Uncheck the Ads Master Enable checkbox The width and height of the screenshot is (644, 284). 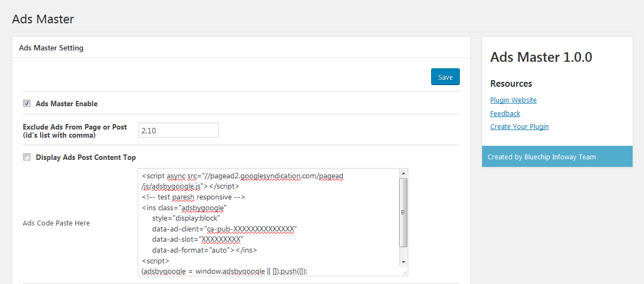[x=27, y=104]
